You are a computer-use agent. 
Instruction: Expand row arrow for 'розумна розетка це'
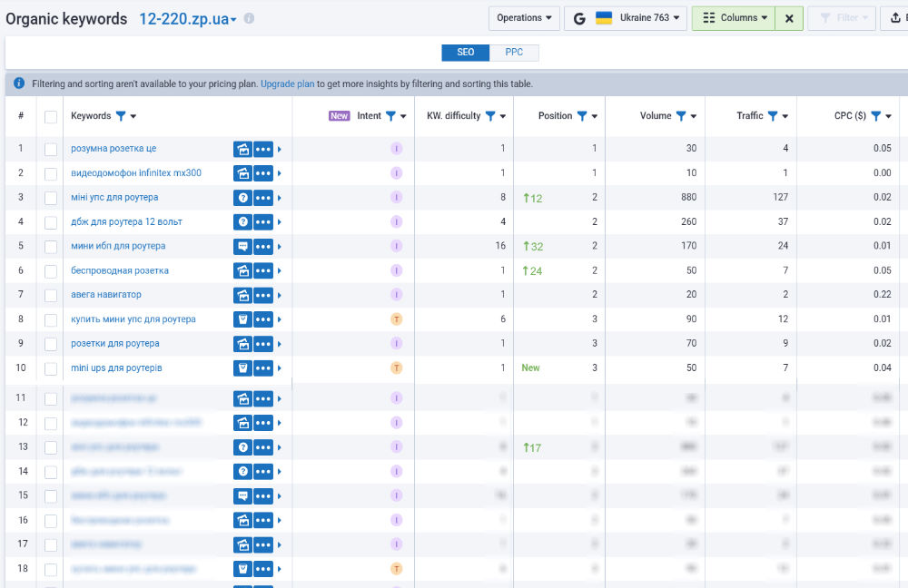click(279, 150)
